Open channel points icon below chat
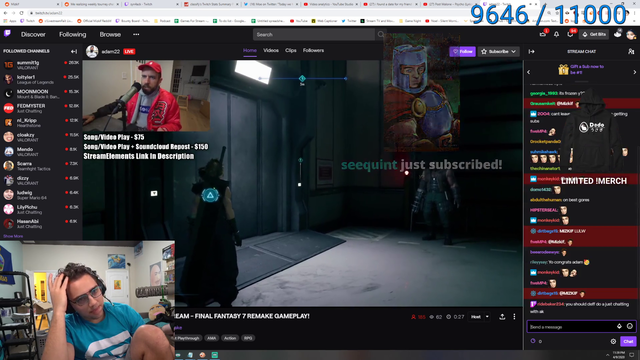The height and width of the screenshot is (360, 640). (x=533, y=341)
